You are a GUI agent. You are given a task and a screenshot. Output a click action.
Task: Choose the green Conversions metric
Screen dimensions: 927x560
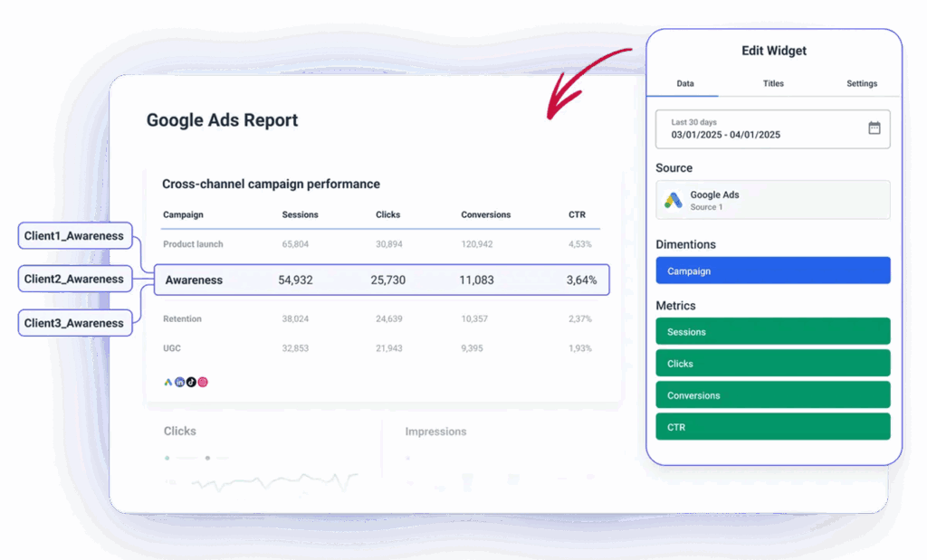(x=772, y=395)
